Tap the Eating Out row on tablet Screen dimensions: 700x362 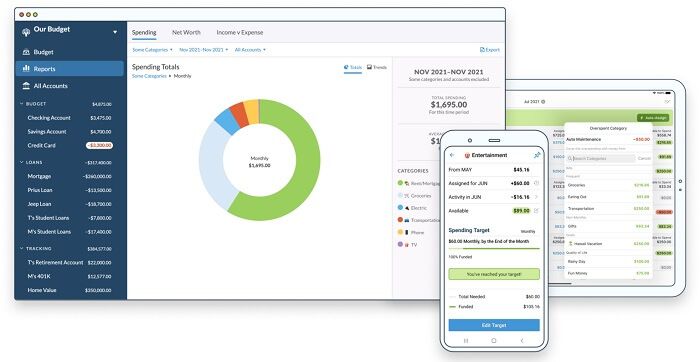point(608,197)
